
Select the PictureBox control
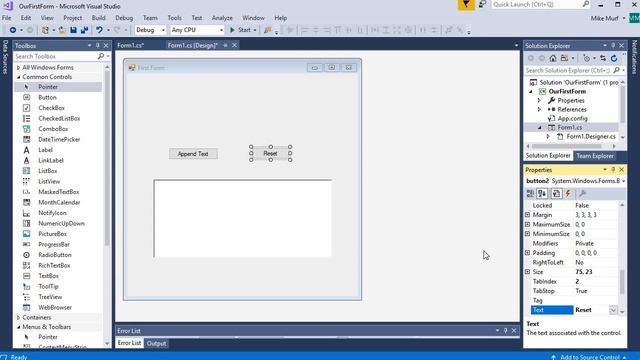[x=52, y=234]
